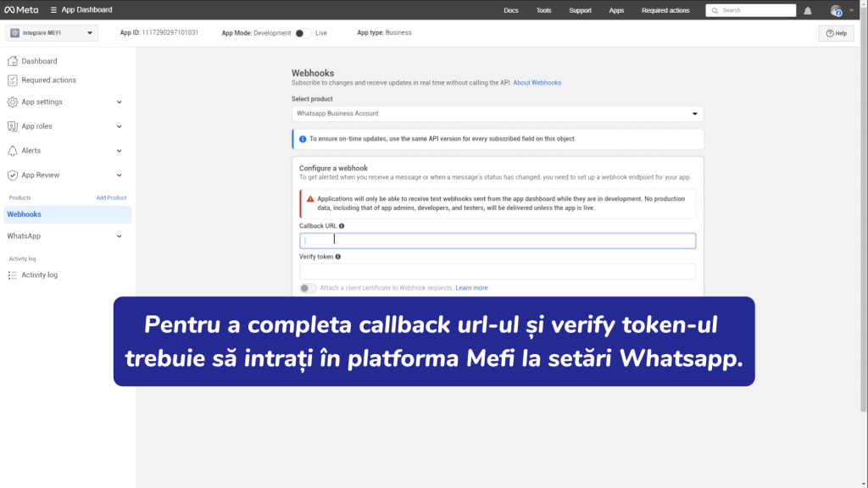The image size is (868, 488).
Task: Click the Meta logo
Action: tap(21, 10)
